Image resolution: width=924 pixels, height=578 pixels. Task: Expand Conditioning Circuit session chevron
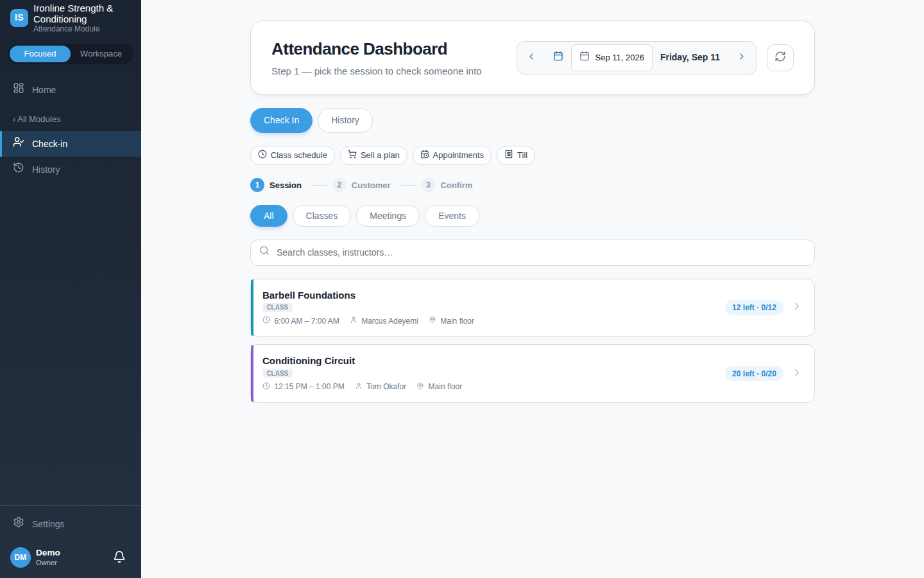(797, 373)
